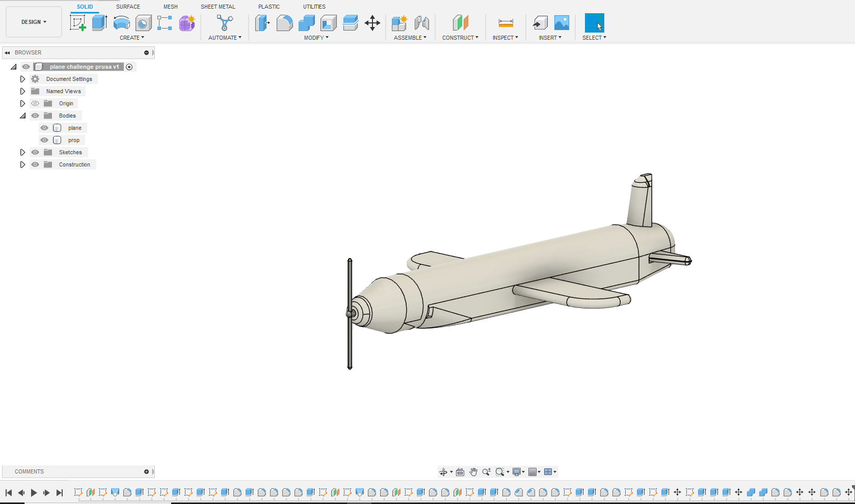Switch to the MESH tab
Image resolution: width=855 pixels, height=504 pixels.
pyautogui.click(x=171, y=7)
